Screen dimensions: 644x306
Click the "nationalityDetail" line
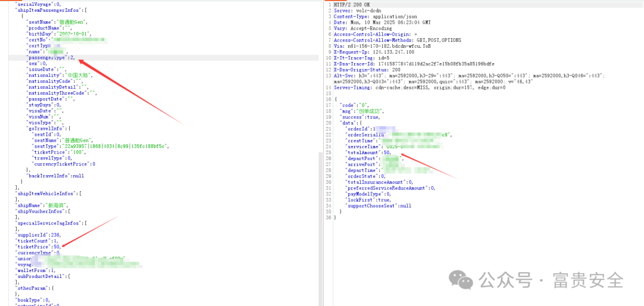click(57, 88)
